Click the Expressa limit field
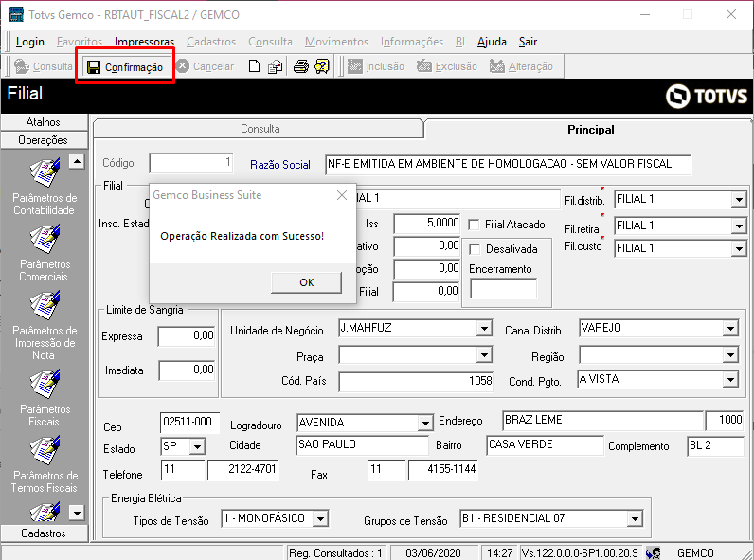The image size is (754, 560). pos(186,335)
